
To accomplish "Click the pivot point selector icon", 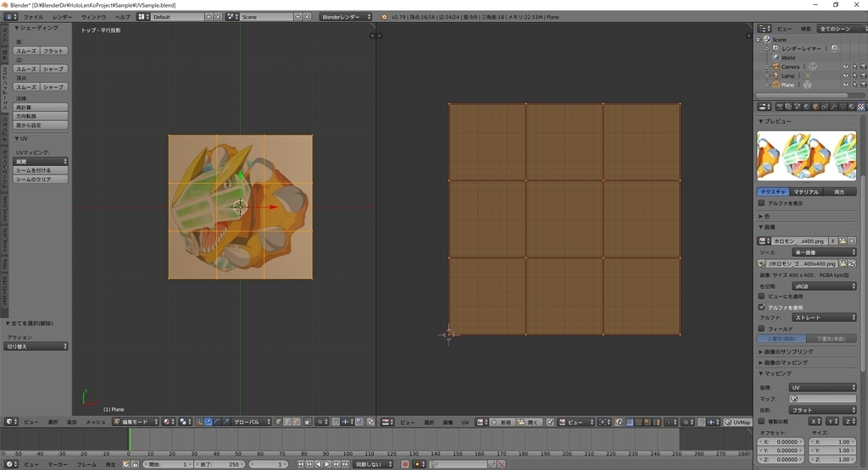I will [186, 422].
